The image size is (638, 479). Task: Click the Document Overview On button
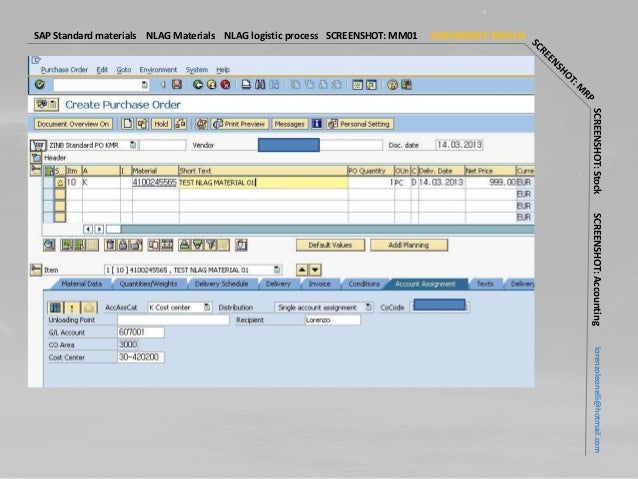coord(73,124)
